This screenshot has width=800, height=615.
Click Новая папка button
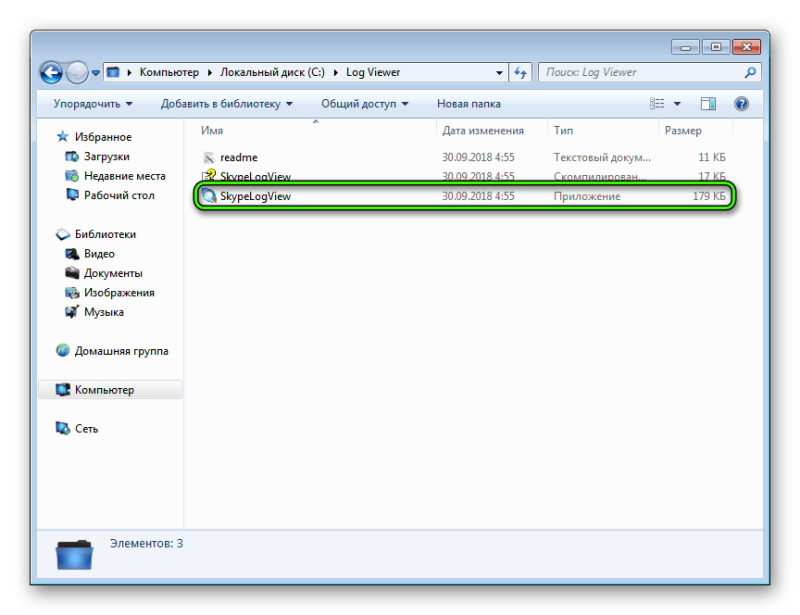tap(468, 104)
